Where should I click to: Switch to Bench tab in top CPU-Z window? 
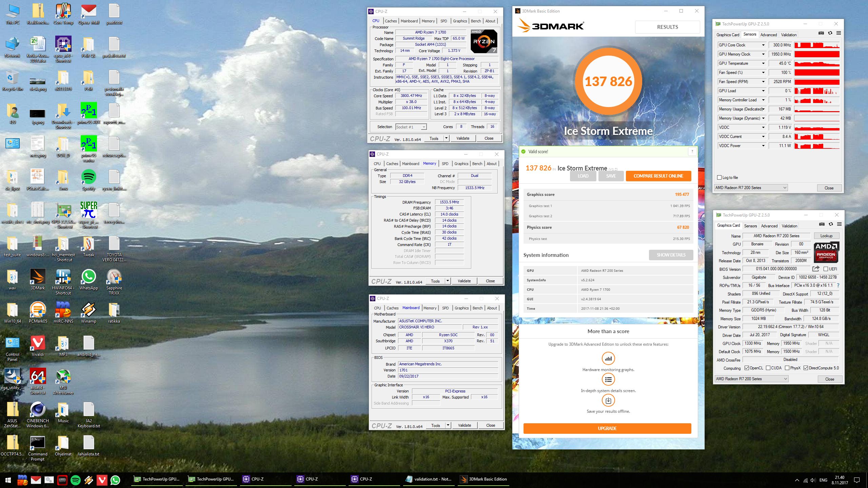coord(476,21)
